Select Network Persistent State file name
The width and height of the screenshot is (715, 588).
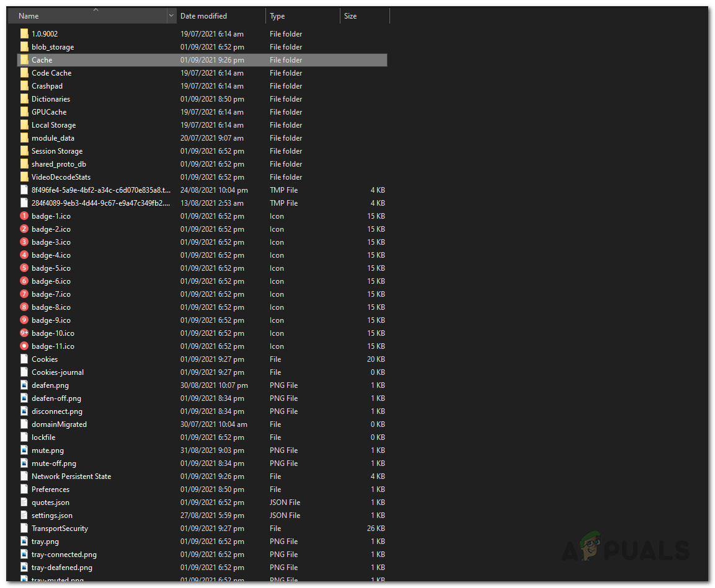[71, 476]
